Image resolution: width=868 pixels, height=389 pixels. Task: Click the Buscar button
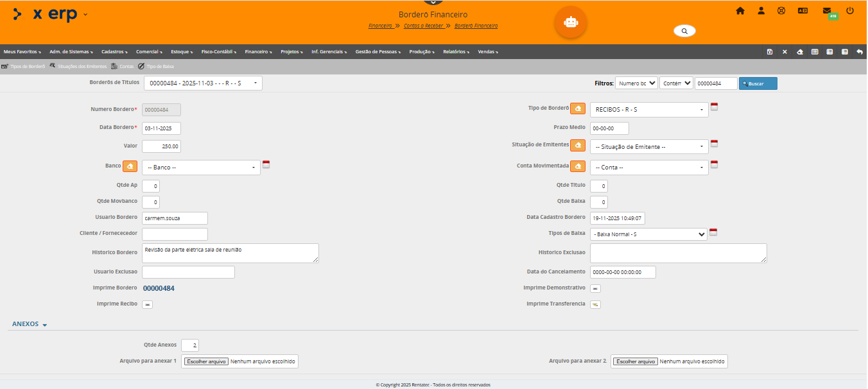(x=758, y=83)
